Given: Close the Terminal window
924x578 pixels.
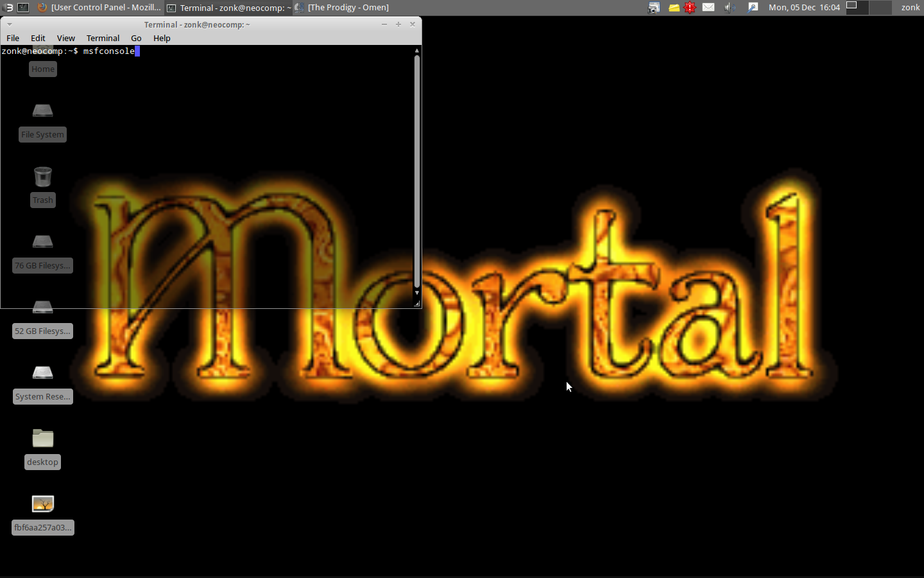Looking at the screenshot, I should (x=413, y=24).
